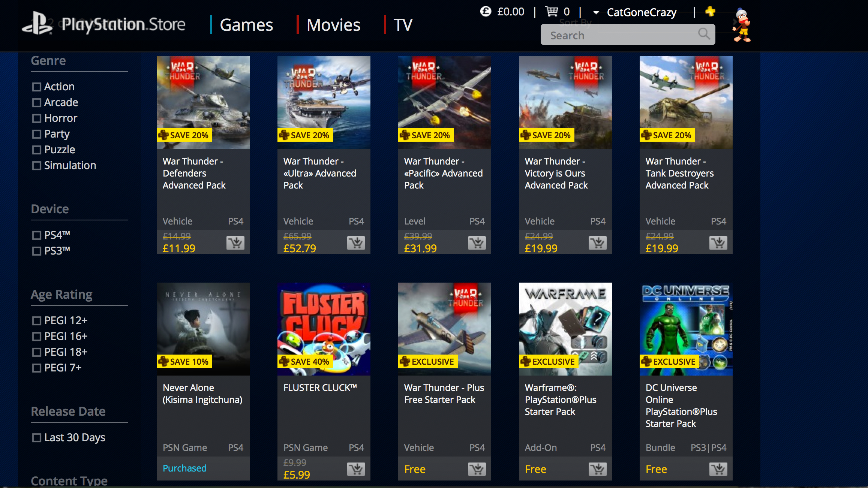Enable the PS4 device filter
This screenshot has width=868, height=488.
pos(36,235)
